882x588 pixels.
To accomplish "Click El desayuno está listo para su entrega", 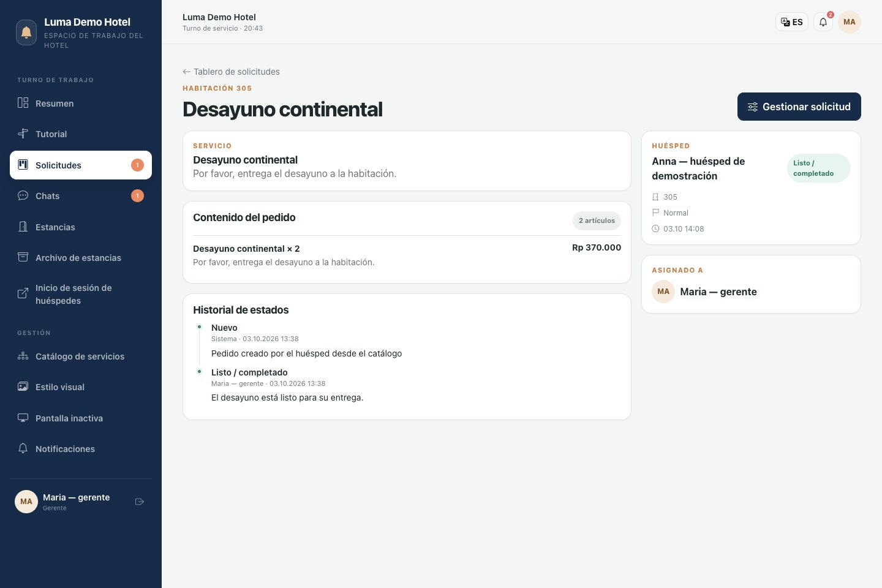I will 287,398.
